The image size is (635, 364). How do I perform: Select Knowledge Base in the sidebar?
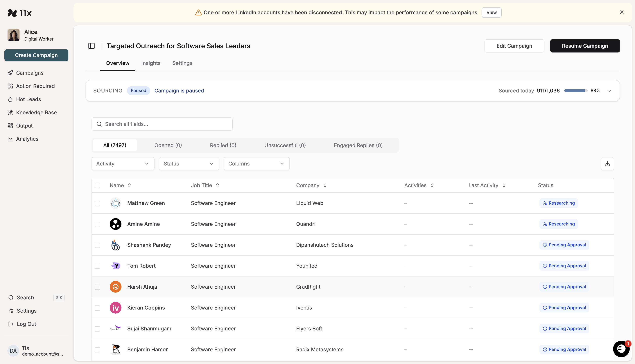(x=36, y=112)
